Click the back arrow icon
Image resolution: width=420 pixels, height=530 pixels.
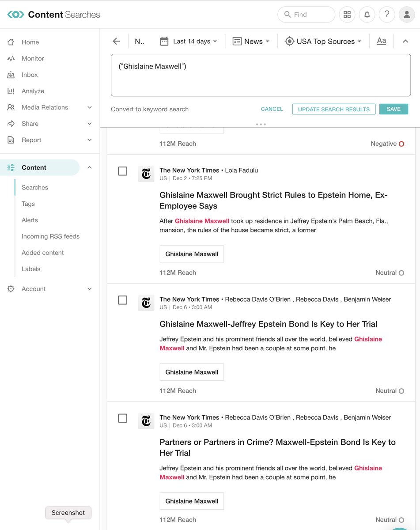click(116, 41)
